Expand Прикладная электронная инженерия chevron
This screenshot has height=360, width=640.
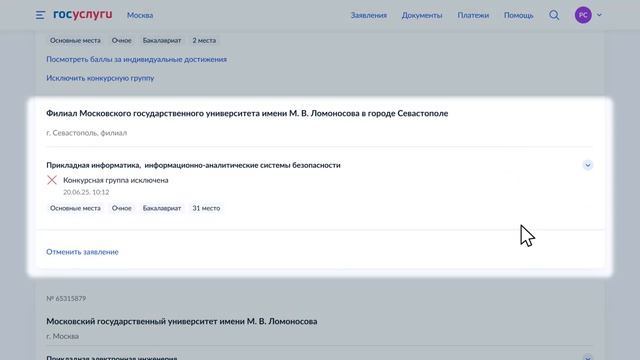(588, 357)
